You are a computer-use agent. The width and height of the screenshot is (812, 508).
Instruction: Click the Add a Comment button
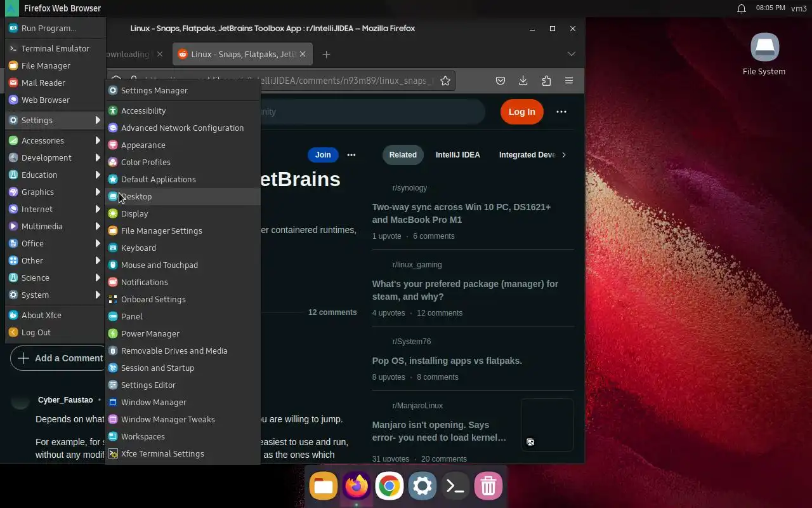point(58,358)
